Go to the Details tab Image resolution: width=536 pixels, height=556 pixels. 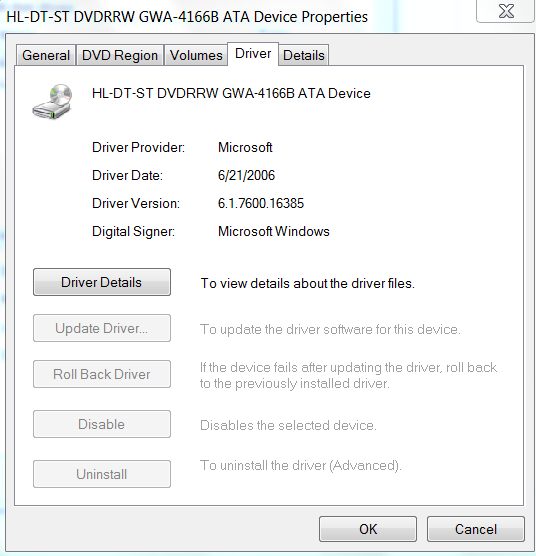click(x=304, y=55)
